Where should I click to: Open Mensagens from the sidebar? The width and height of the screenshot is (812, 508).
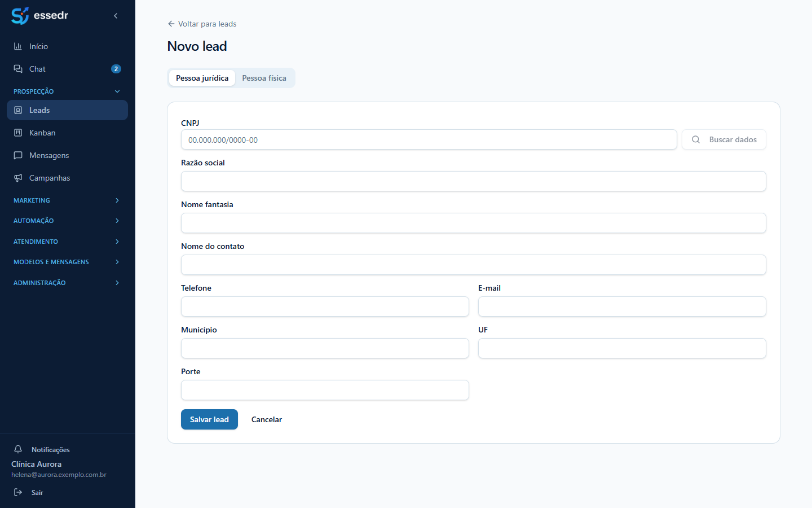67,155
